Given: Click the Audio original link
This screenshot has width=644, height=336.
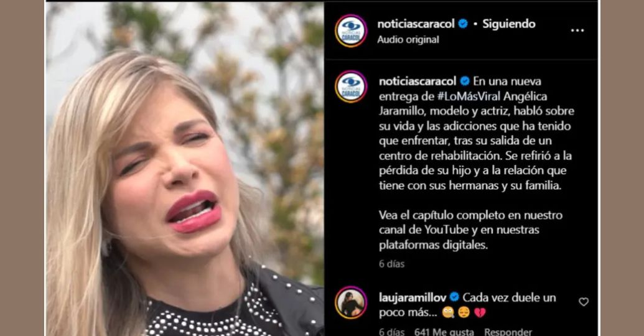Looking at the screenshot, I should coord(408,39).
